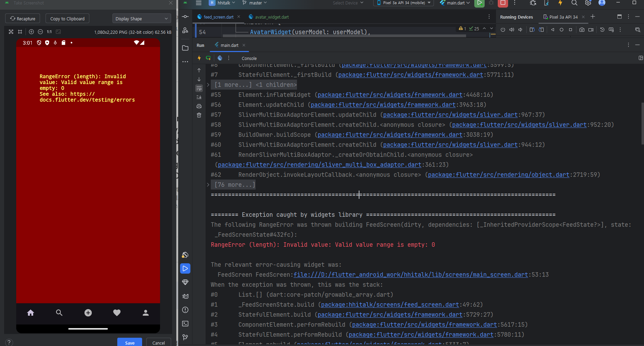Viewport: 644px width, 346px height.
Task: Open Dart DevTools from Run toolbar
Action: 220,58
